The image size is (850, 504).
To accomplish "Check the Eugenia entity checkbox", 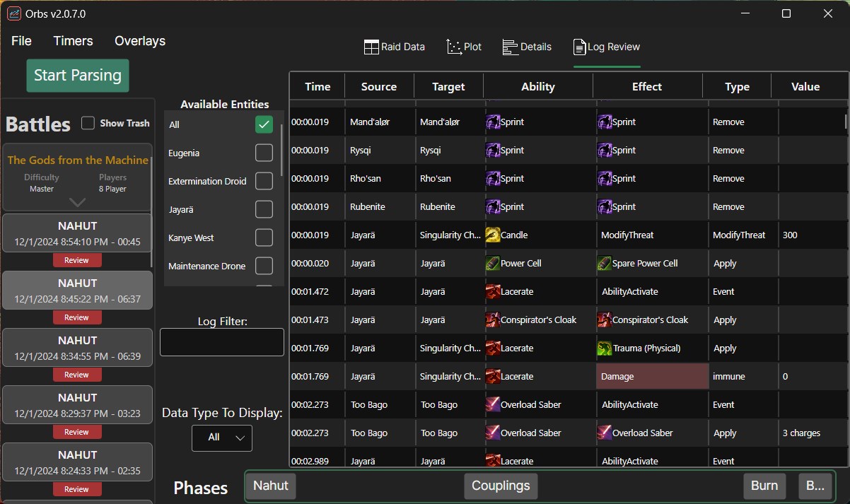I will [x=264, y=153].
